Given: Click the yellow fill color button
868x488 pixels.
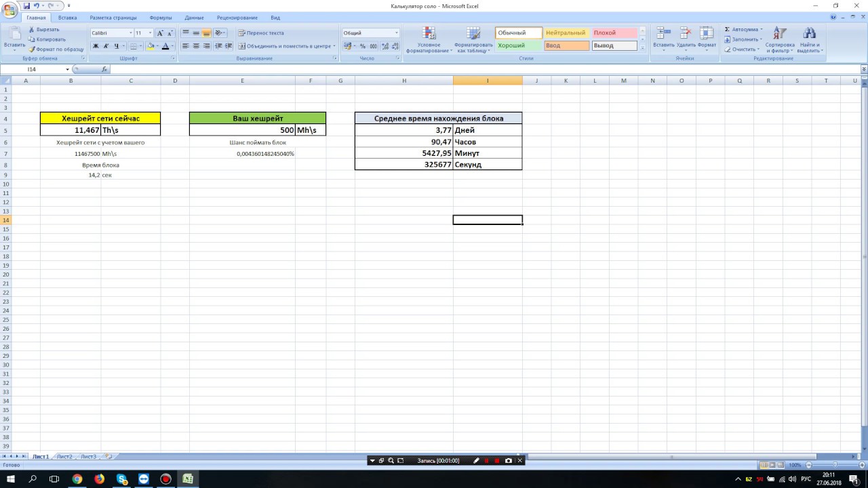Looking at the screenshot, I should (x=150, y=46).
